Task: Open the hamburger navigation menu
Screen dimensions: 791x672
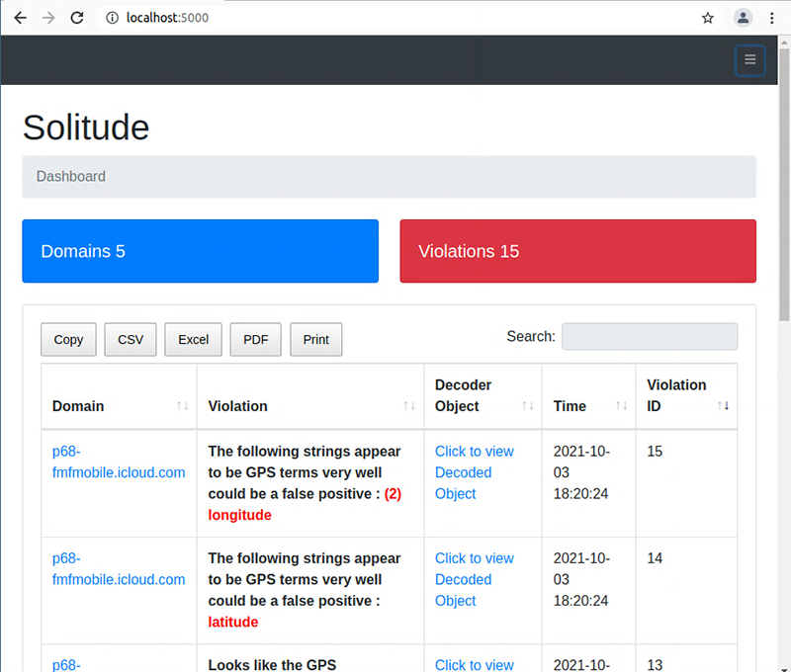Action: point(749,60)
